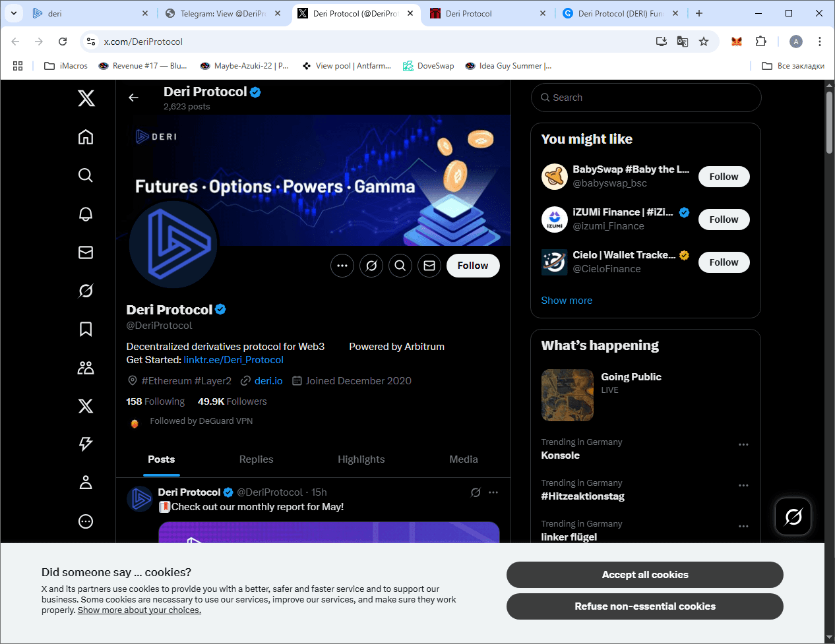Screen dimensions: 835x644
Task: Open the Chrome profile avatar A
Action: 796,42
